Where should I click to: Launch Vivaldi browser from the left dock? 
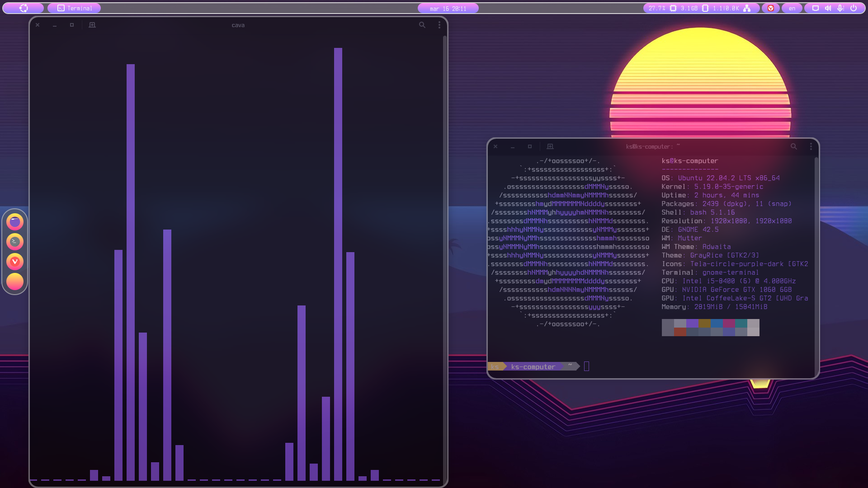[15, 262]
